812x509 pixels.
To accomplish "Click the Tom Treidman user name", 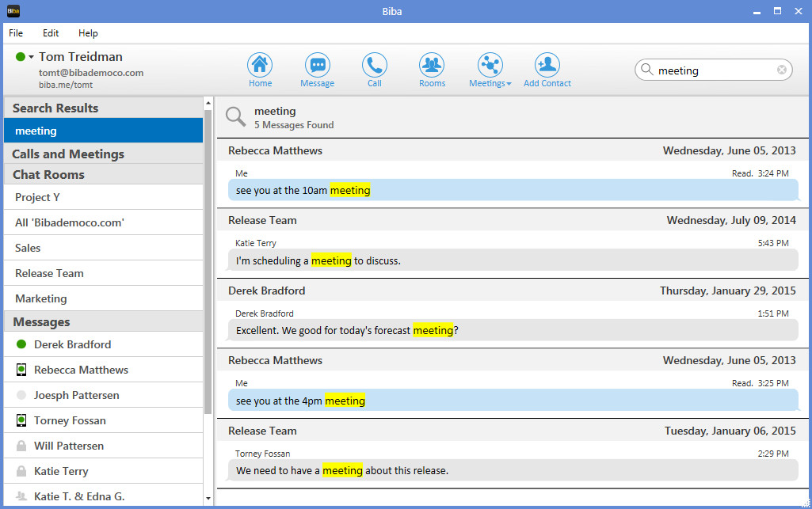I will [x=81, y=56].
